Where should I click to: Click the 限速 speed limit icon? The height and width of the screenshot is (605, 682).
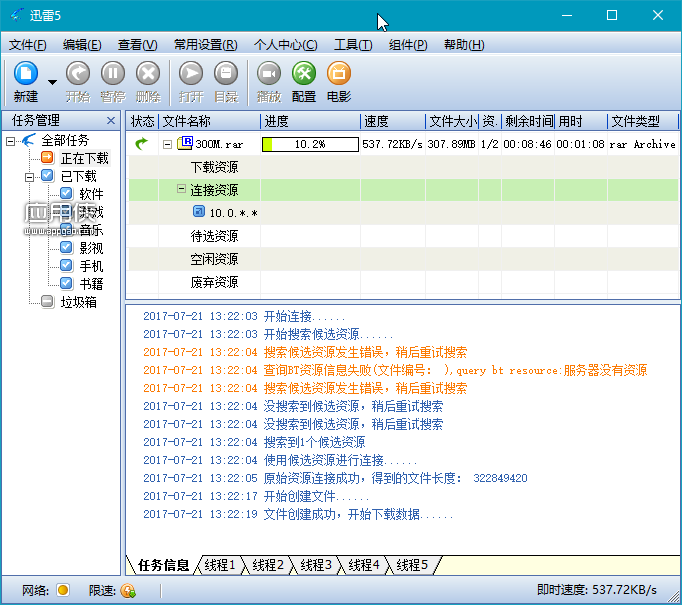tap(128, 591)
